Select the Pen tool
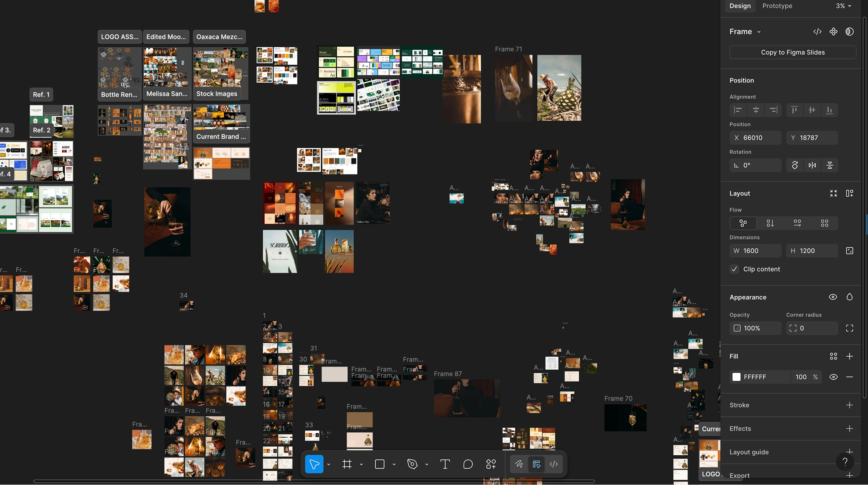Screen dimensions: 868x485 coord(412,464)
